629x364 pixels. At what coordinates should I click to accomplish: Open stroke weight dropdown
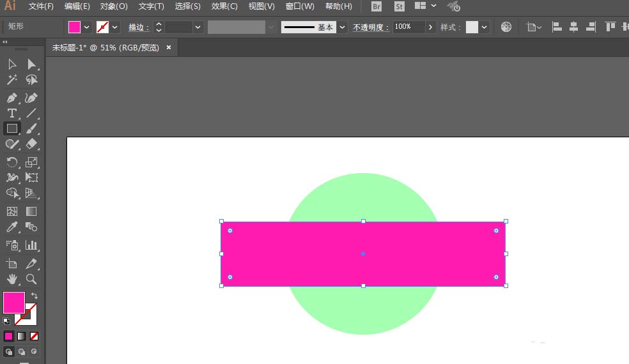198,27
